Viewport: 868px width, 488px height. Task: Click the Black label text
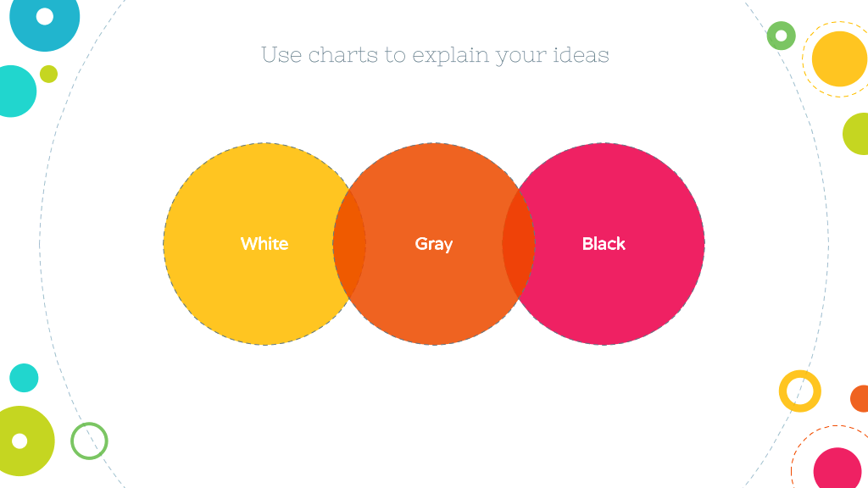(604, 244)
